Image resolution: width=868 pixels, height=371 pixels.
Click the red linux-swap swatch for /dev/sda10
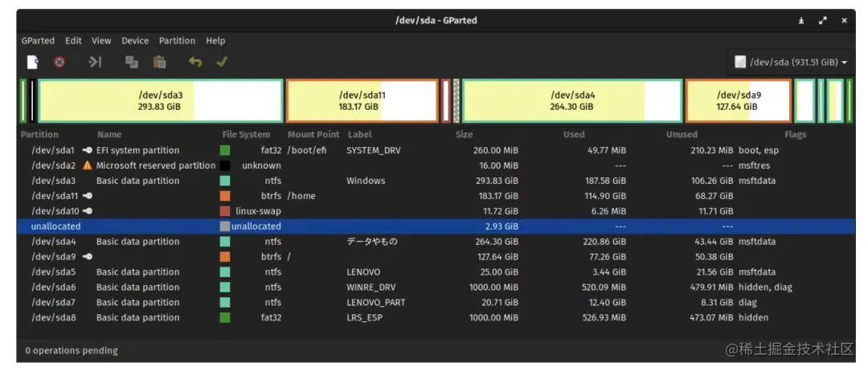[225, 211]
